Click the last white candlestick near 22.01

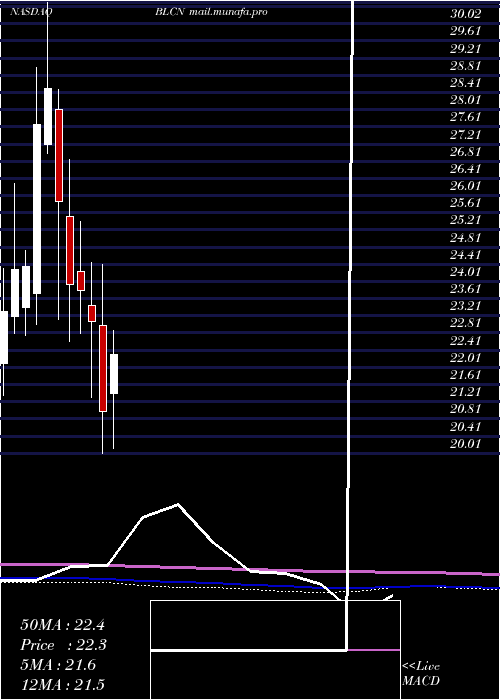pyautogui.click(x=114, y=374)
